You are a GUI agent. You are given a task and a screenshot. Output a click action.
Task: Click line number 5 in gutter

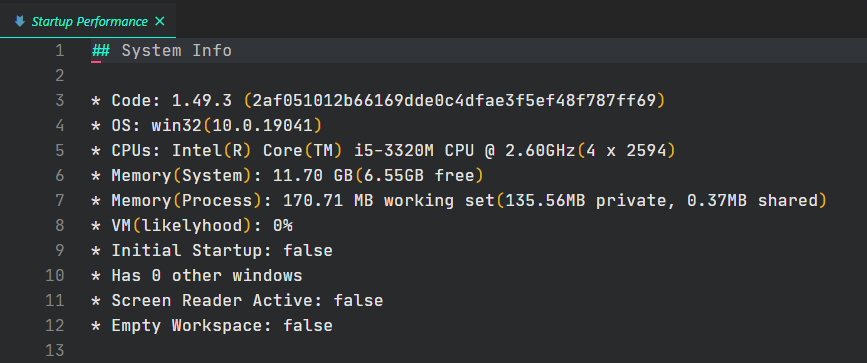pyautogui.click(x=60, y=151)
